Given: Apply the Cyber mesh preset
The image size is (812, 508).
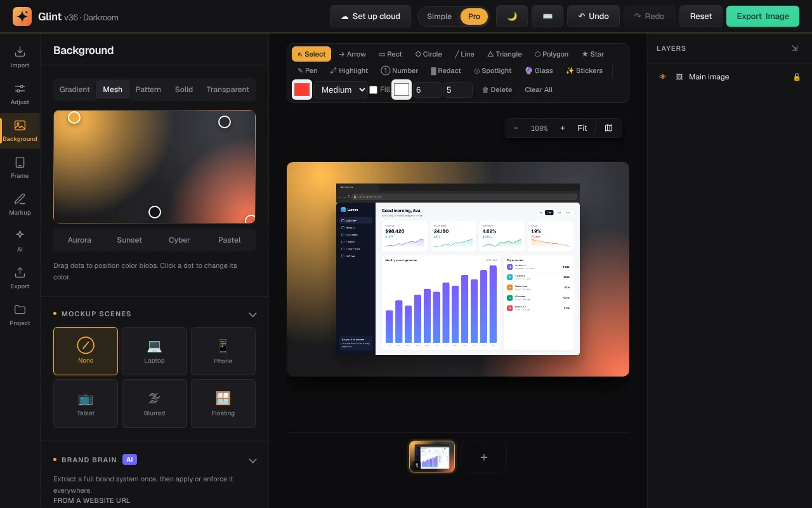Looking at the screenshot, I should (x=180, y=240).
